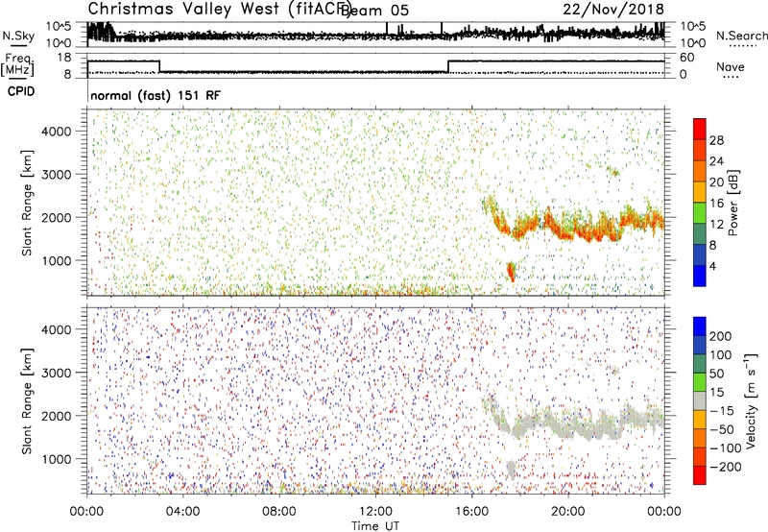The image size is (768, 532).
Task: Click the "Time UT" axis title
Action: (x=375, y=526)
